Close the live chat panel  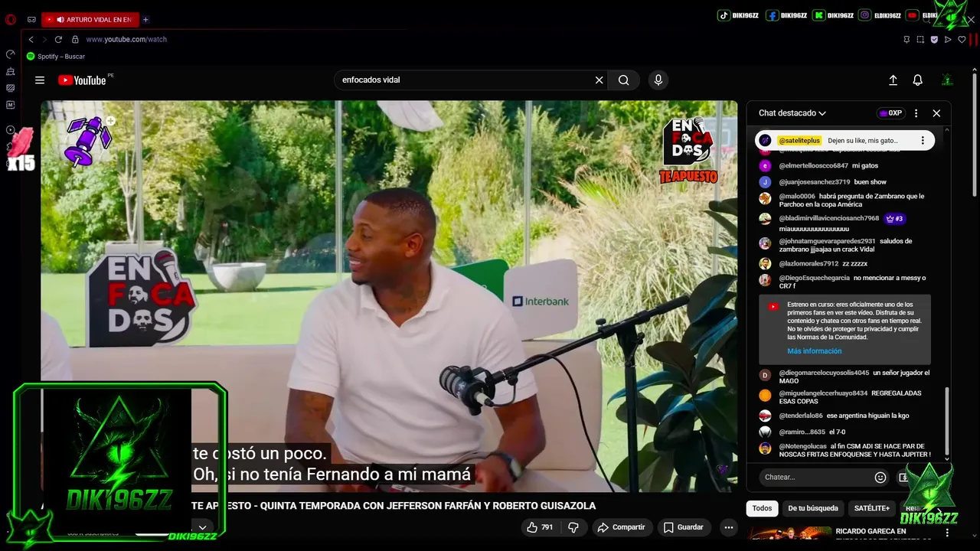pos(936,113)
